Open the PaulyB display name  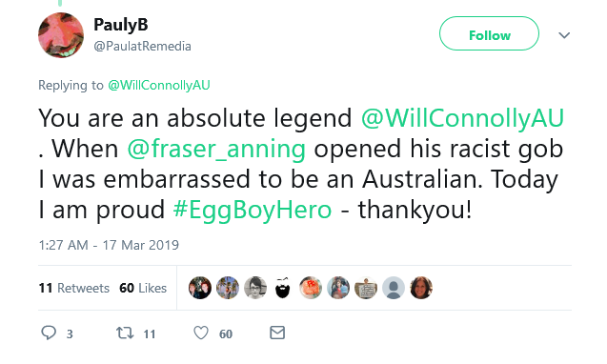[121, 25]
